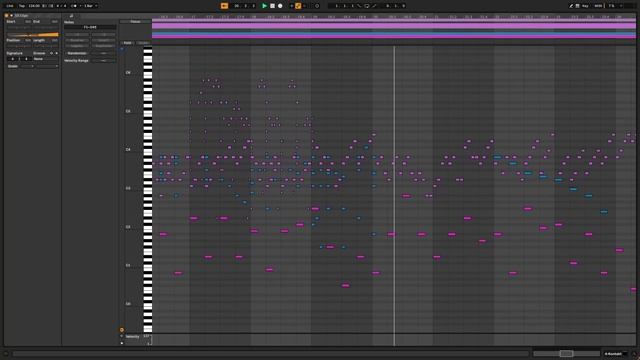Toggle the orange automation arm button

[298, 6]
